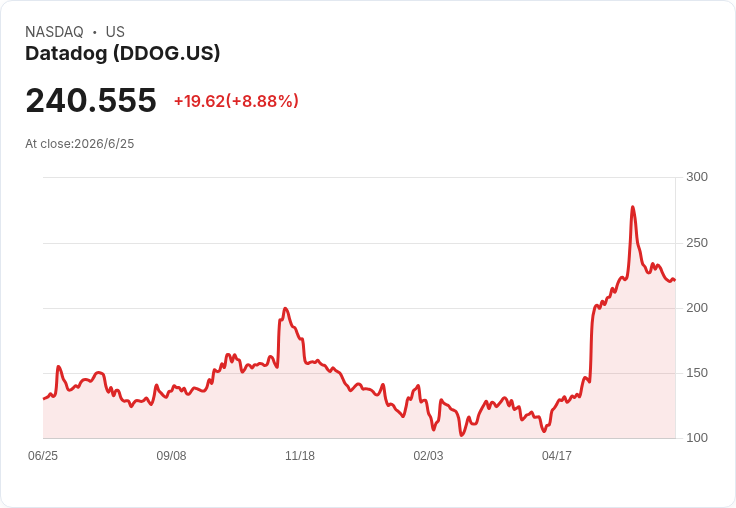Click the 150 price axis label

pos(697,373)
